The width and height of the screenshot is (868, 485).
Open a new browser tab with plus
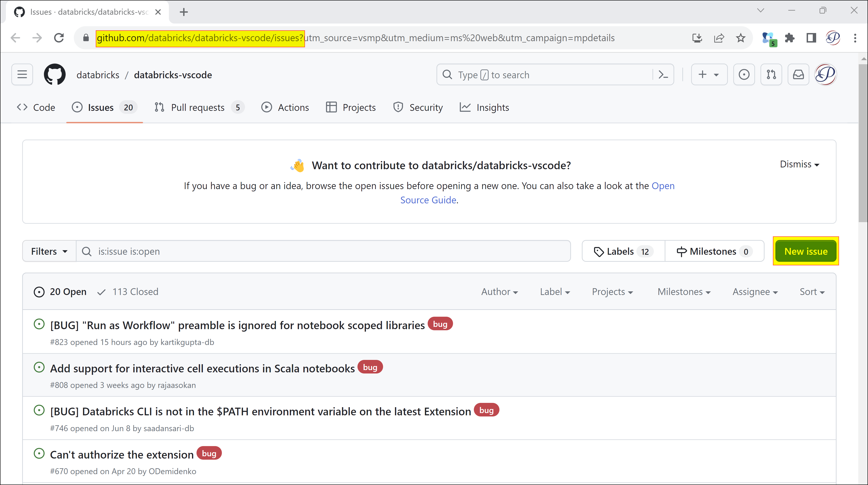[184, 12]
